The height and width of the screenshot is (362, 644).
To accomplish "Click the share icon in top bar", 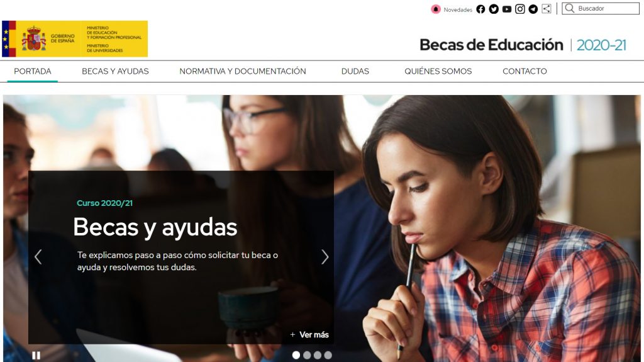I will (547, 9).
